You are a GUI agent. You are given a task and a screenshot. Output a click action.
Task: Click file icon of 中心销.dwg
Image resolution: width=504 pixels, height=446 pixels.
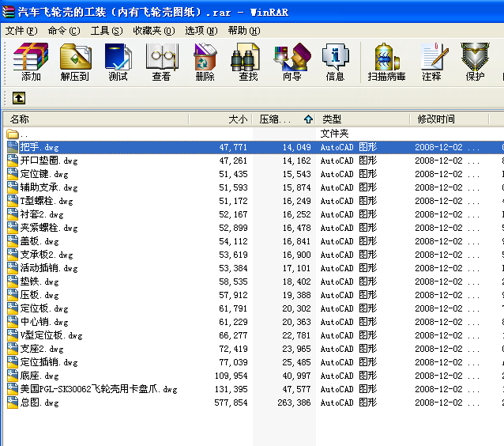pos(13,322)
